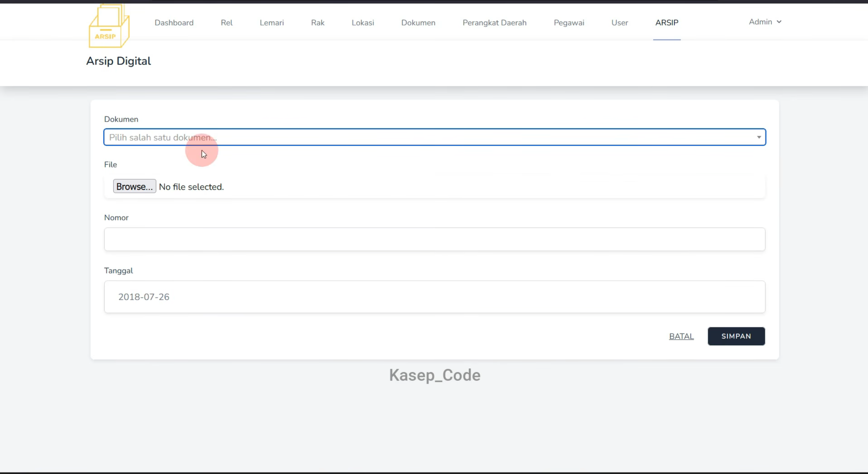Open the Dashboard menu item

174,23
